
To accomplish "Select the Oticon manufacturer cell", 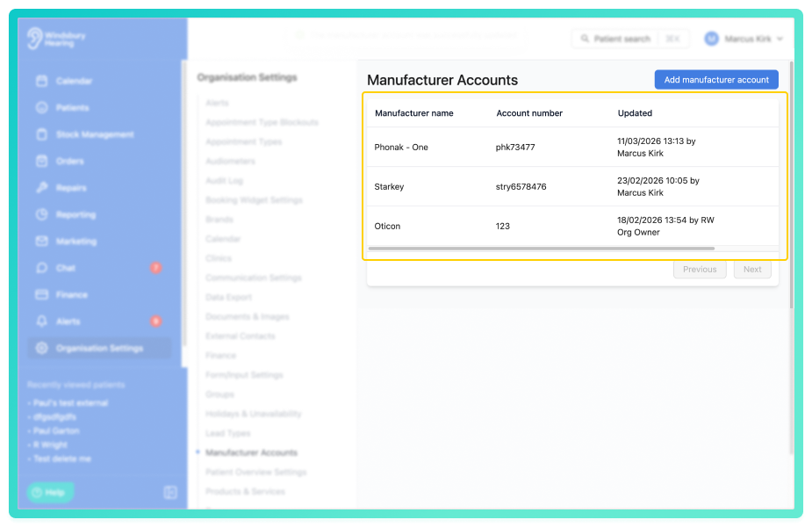I will pyautogui.click(x=387, y=226).
